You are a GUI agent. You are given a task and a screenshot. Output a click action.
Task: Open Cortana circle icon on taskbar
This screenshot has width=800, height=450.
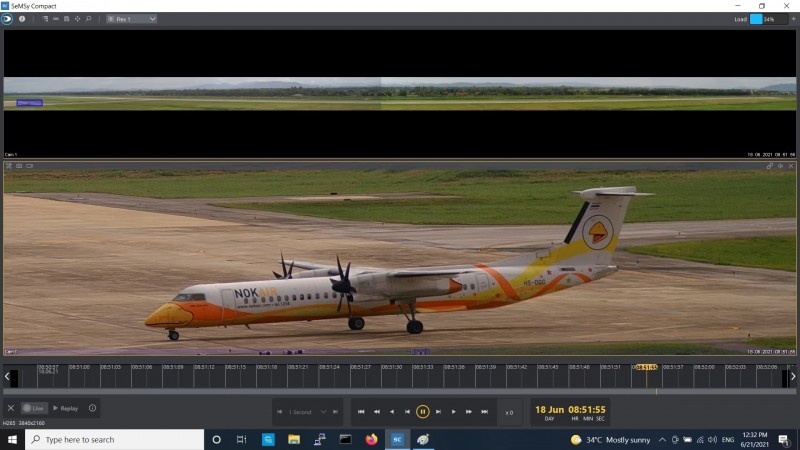point(216,439)
